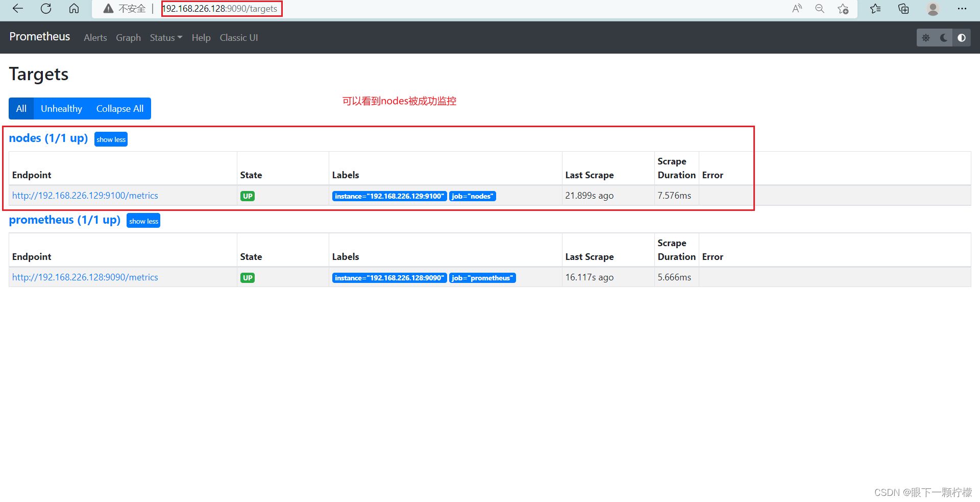
Task: Open the browser profile avatar
Action: click(933, 9)
